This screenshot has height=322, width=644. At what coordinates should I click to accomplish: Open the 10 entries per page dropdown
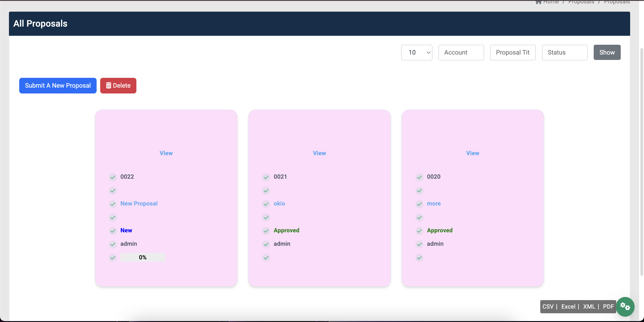(x=417, y=53)
